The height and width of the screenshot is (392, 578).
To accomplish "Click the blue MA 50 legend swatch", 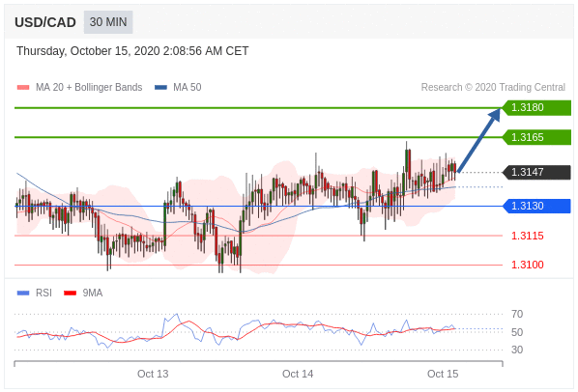I will 160,88.
